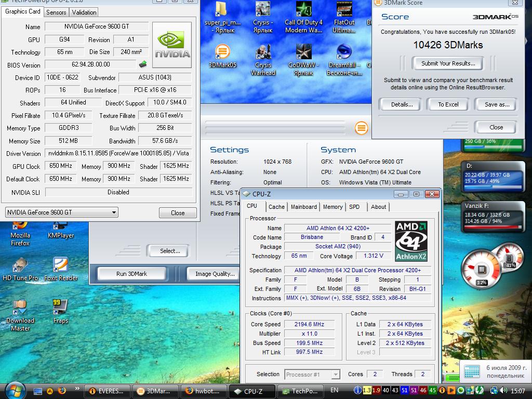Open the SPD tab in CPU-Z
This screenshot has height=399, width=532.
click(x=354, y=207)
